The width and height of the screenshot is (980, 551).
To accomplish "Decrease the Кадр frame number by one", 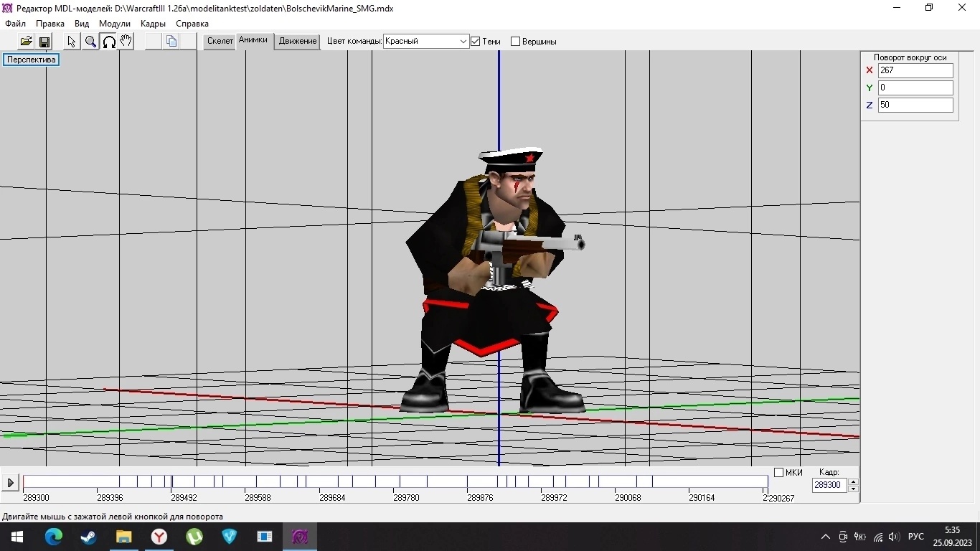I will click(853, 489).
